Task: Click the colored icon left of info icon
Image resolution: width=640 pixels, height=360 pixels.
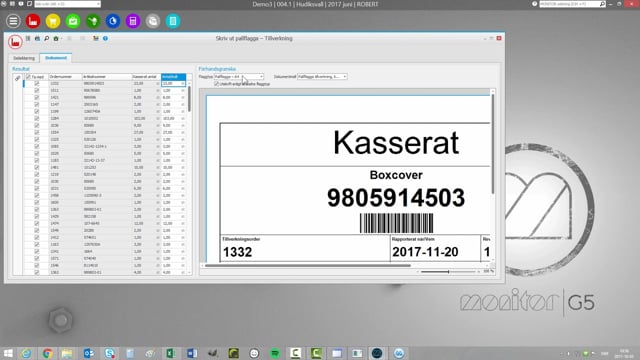Action: [x=96, y=38]
